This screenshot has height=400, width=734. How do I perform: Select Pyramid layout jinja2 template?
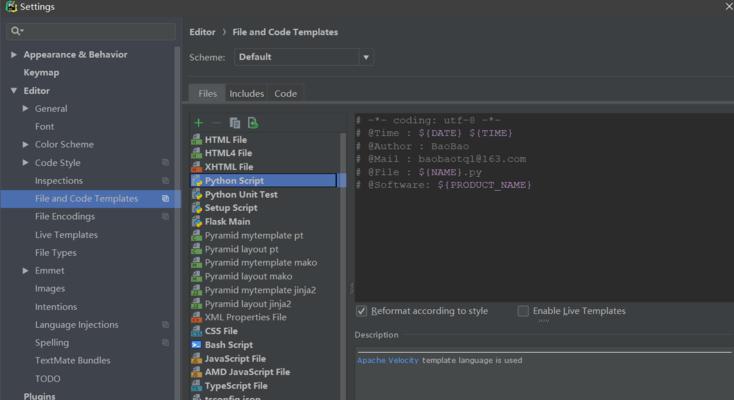[248, 304]
